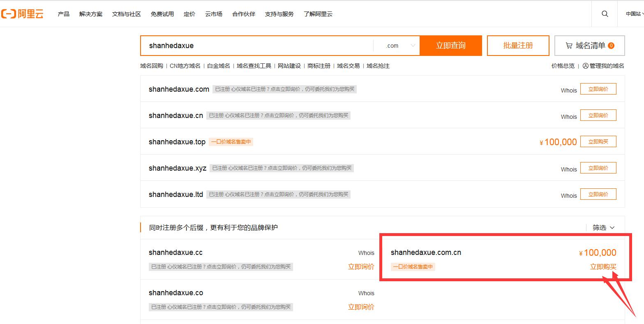Click the search magnifier icon
Viewport: 644px width, 324px height.
coord(605,14)
